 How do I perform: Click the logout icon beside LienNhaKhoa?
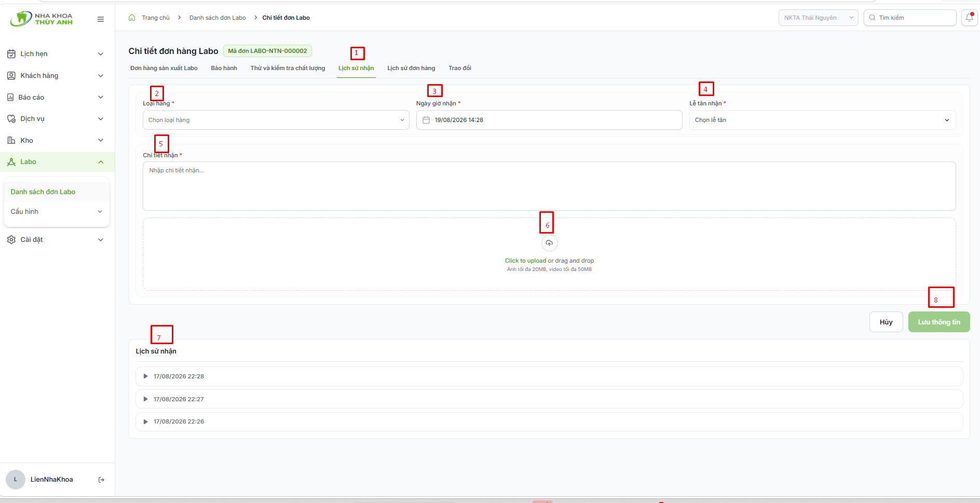click(x=101, y=480)
